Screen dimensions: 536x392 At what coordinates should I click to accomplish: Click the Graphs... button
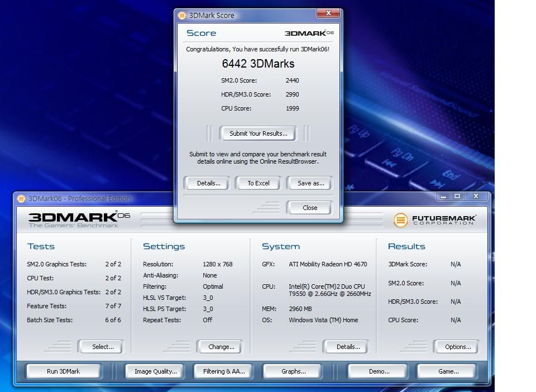[x=293, y=371]
